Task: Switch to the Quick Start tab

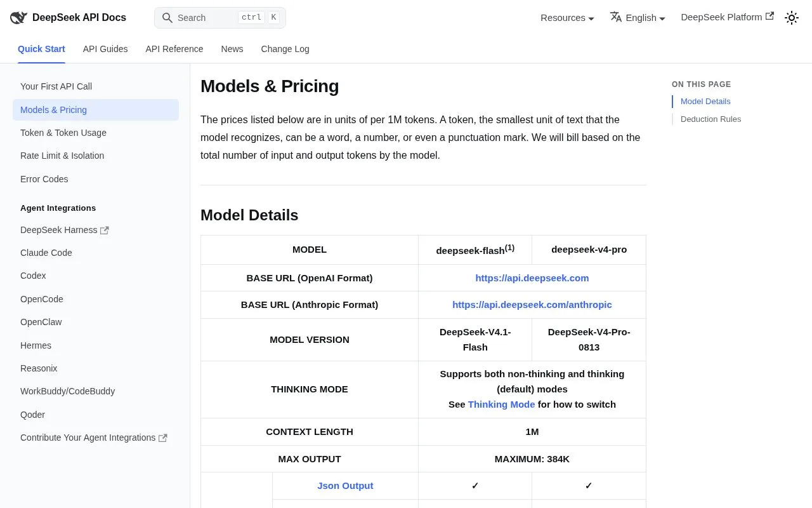Action: (41, 49)
